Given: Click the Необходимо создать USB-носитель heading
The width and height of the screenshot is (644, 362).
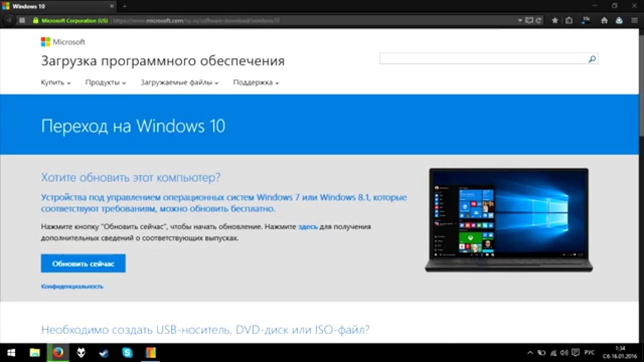Looking at the screenshot, I should [205, 330].
